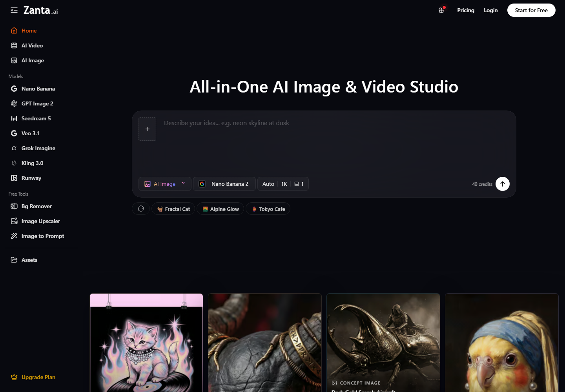Image resolution: width=565 pixels, height=392 pixels.
Task: Open the Pricing page
Action: tap(466, 10)
